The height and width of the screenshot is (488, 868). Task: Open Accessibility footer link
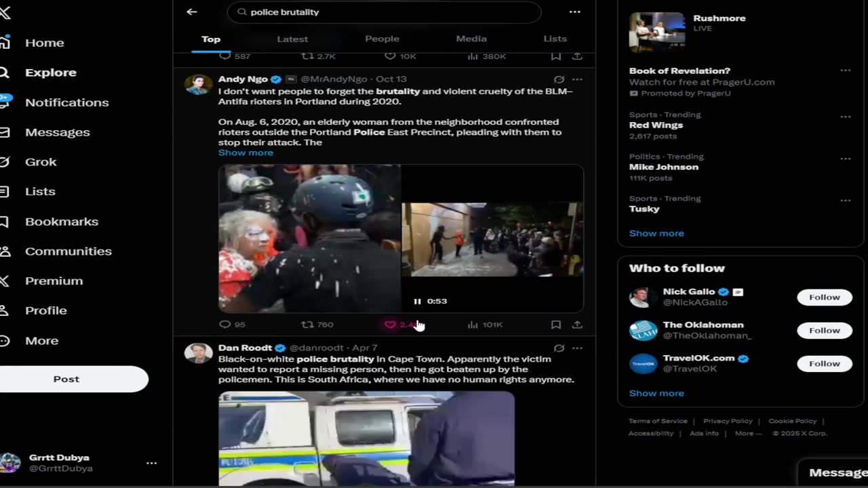pyautogui.click(x=651, y=433)
